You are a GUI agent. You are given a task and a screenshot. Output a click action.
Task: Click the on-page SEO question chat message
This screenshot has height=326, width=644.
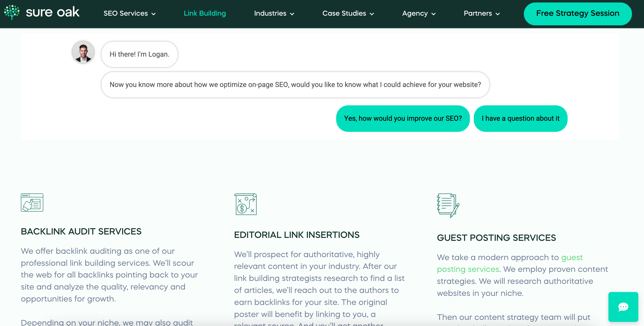click(x=295, y=85)
